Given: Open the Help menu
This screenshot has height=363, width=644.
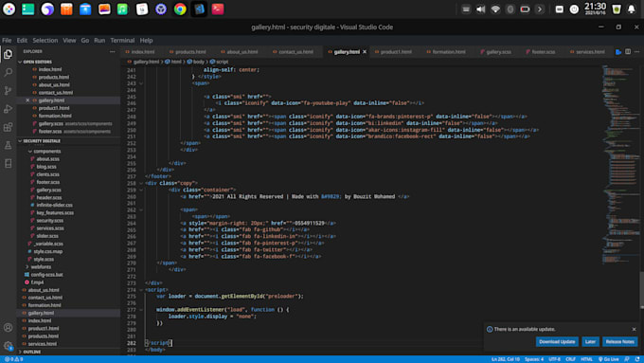Looking at the screenshot, I should point(146,41).
